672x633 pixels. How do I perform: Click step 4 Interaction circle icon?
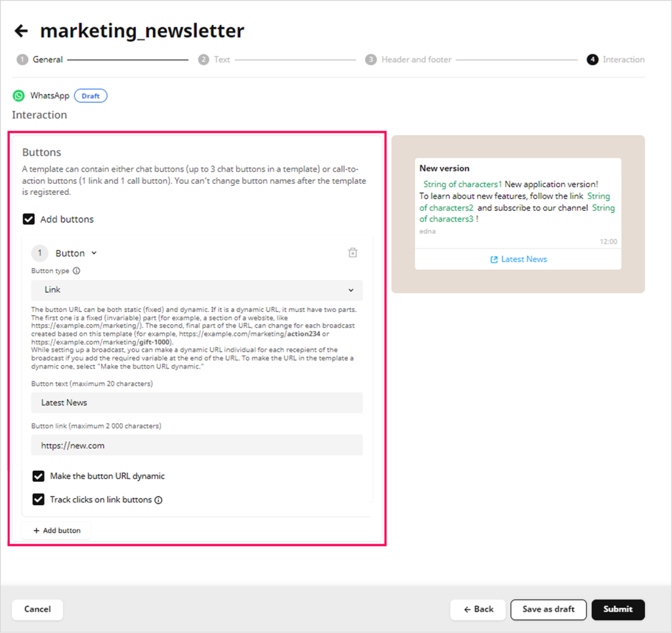coord(593,60)
